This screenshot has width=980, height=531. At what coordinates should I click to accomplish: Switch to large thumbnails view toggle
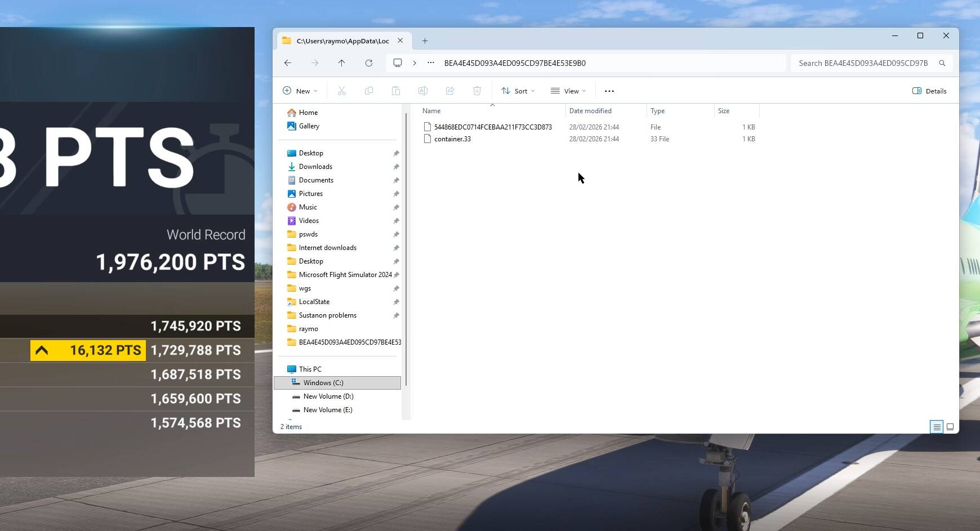coord(950,427)
